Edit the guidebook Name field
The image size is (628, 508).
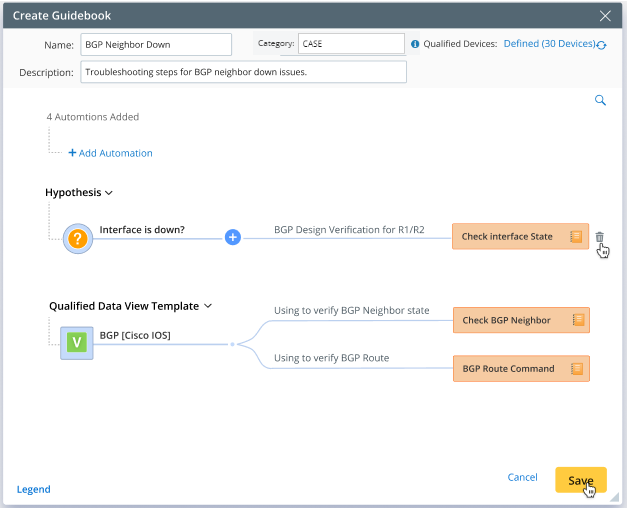pos(156,44)
